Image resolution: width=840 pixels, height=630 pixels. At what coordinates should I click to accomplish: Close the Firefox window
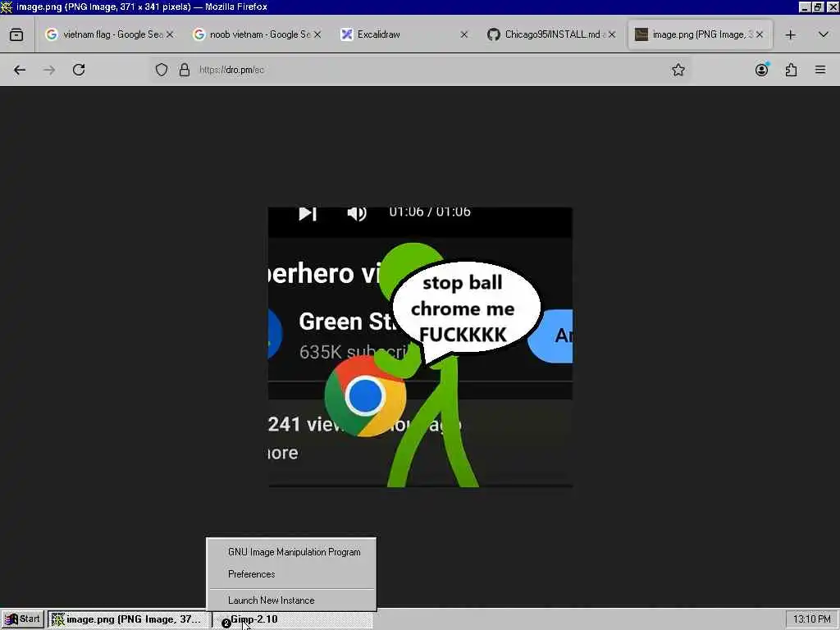click(832, 7)
